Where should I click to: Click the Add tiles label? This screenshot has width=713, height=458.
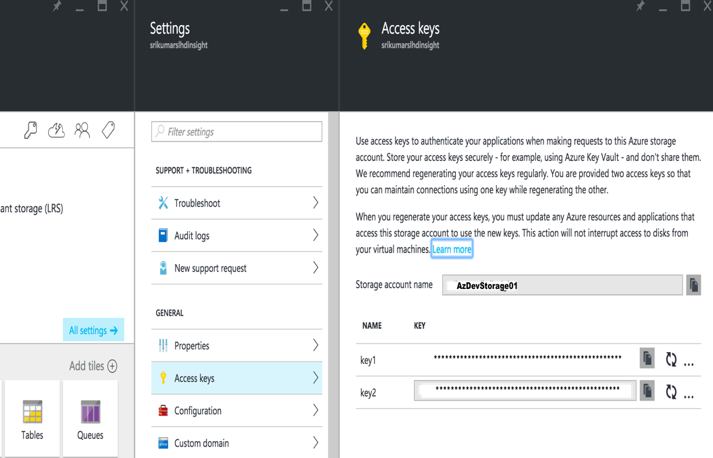tap(86, 366)
